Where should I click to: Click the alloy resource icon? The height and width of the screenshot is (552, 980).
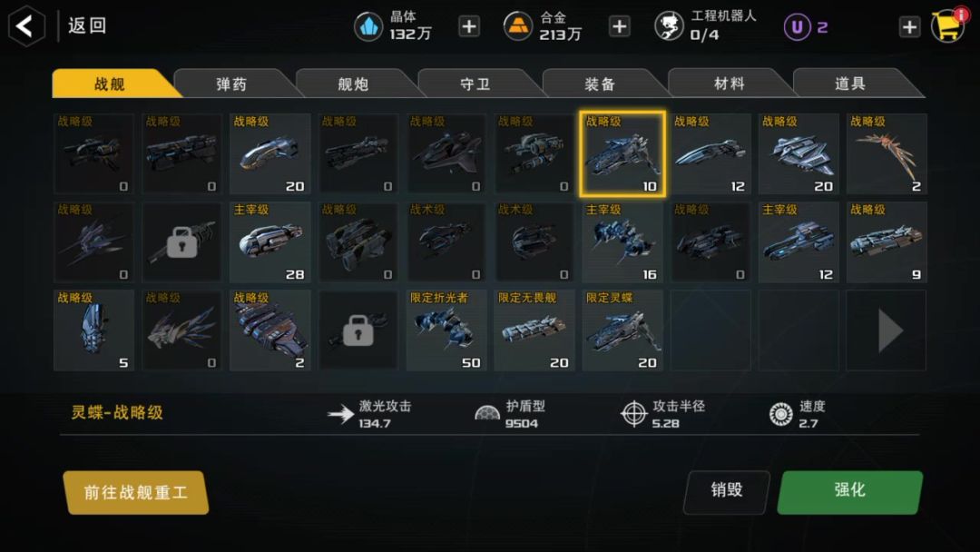(x=517, y=26)
